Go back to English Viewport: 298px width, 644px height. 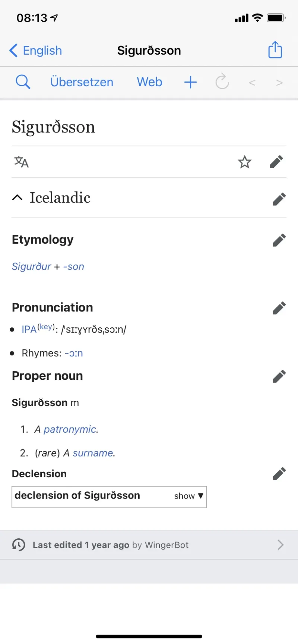point(36,50)
